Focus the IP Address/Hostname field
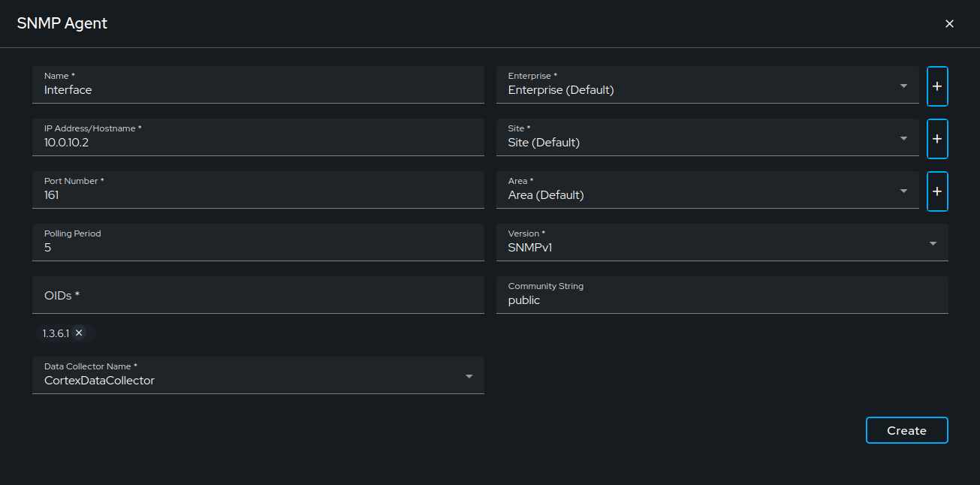This screenshot has width=980, height=485. point(258,137)
